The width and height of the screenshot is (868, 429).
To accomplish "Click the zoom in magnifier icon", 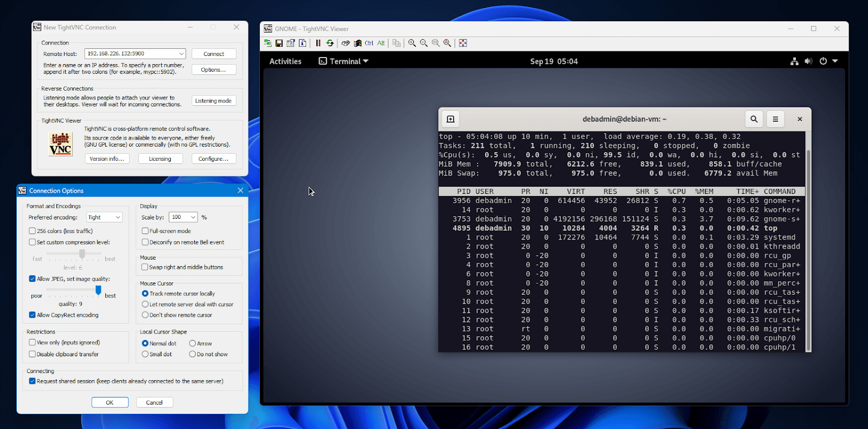I will click(x=412, y=43).
